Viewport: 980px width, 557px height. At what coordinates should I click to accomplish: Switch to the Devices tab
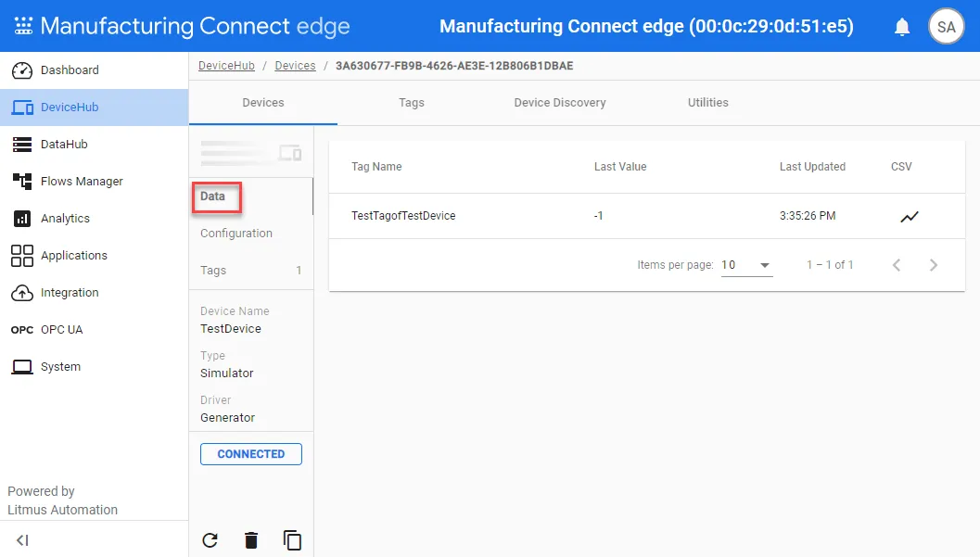click(x=263, y=102)
